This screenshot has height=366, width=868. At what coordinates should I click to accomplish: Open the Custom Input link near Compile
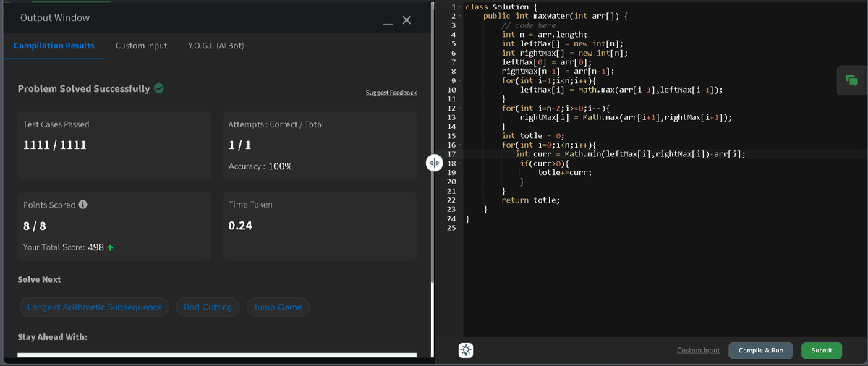click(698, 350)
